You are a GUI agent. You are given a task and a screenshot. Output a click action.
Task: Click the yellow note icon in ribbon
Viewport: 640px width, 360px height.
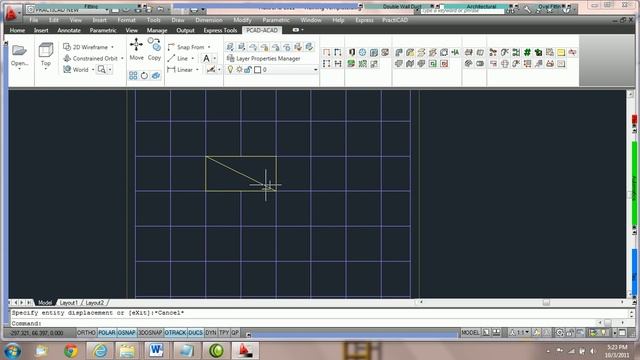tap(561, 52)
